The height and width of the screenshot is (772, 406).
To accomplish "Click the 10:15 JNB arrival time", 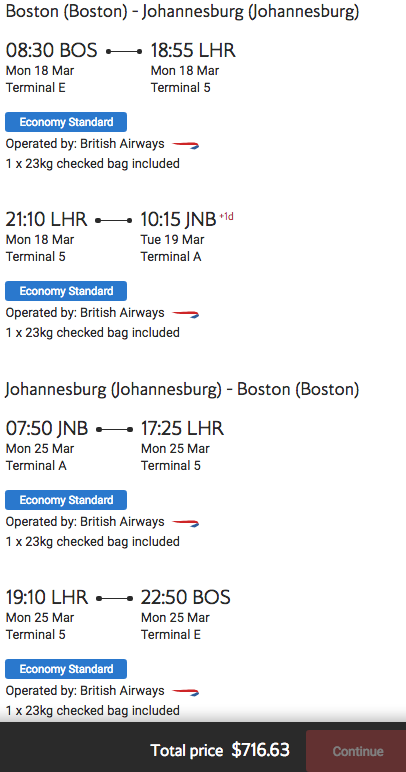I will point(178,220).
